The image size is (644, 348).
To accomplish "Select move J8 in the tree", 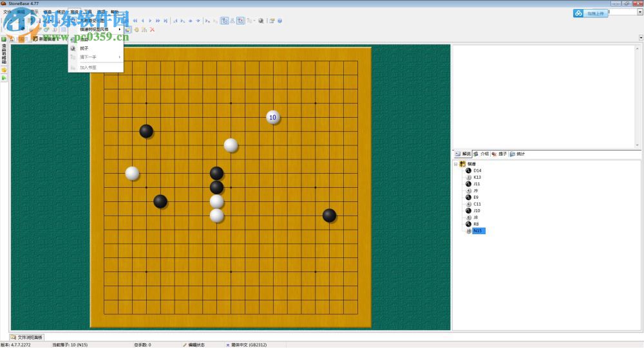I will click(476, 217).
